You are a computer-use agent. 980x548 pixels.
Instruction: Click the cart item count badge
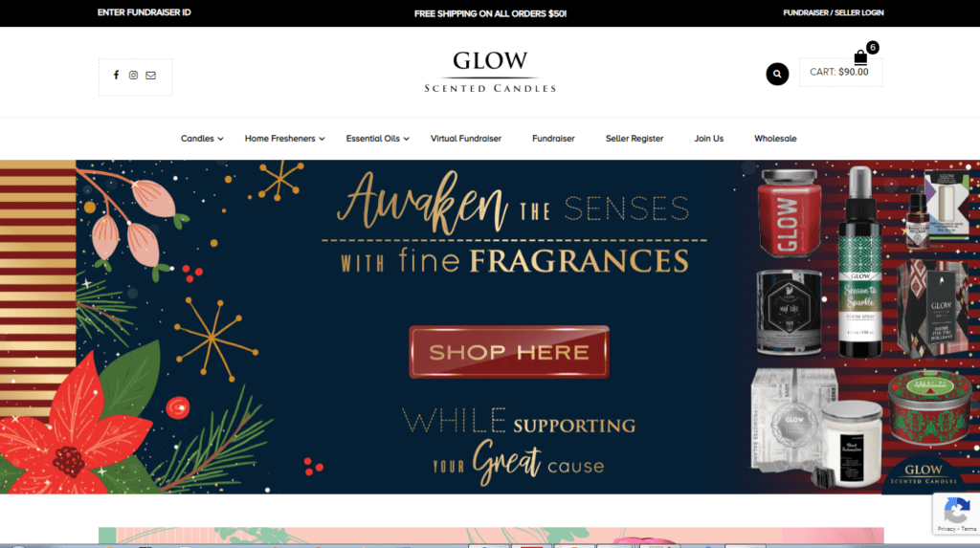[x=873, y=47]
